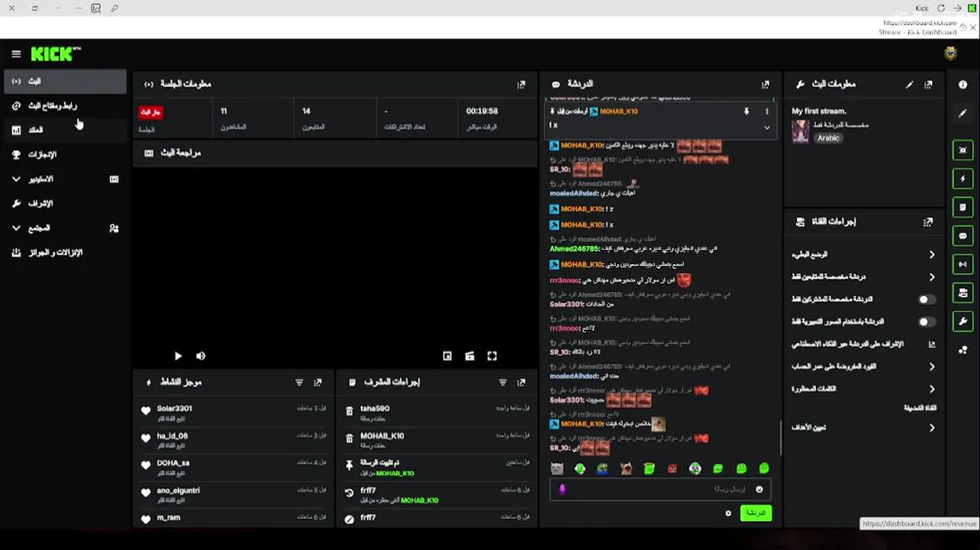Viewport: 980px width, 550px height.
Task: Reload the page from the browser toolbar
Action: [941, 8]
